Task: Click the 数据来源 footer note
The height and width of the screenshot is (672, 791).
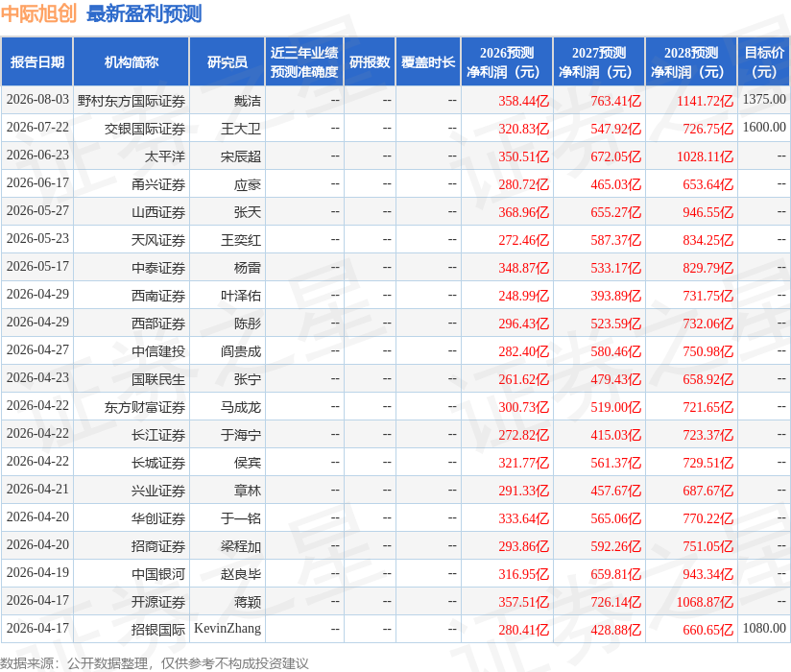Action: (154, 663)
